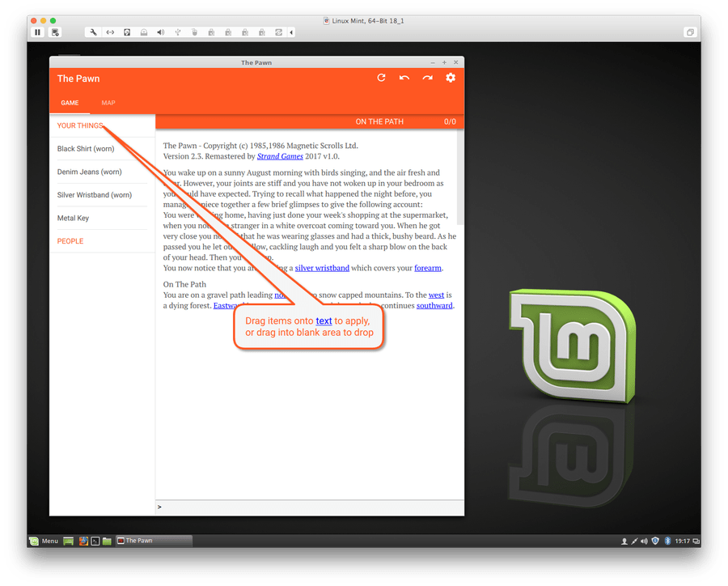
Task: Click the command input field
Action: 307,507
